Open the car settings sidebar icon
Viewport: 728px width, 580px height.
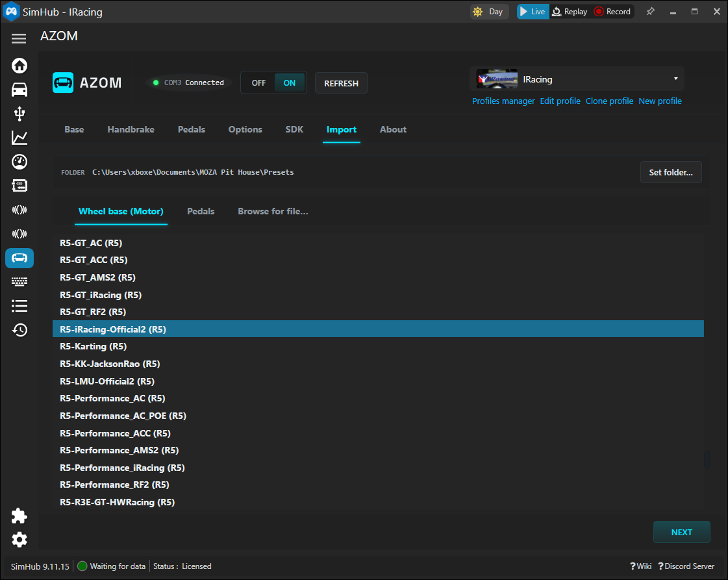19,90
